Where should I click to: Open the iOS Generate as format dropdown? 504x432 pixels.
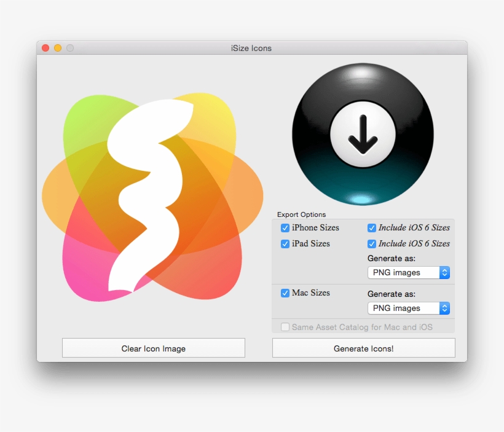tap(409, 272)
